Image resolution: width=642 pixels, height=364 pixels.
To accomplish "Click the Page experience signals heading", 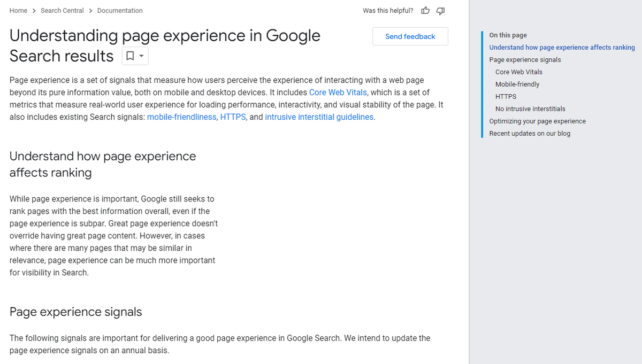I will [x=76, y=312].
